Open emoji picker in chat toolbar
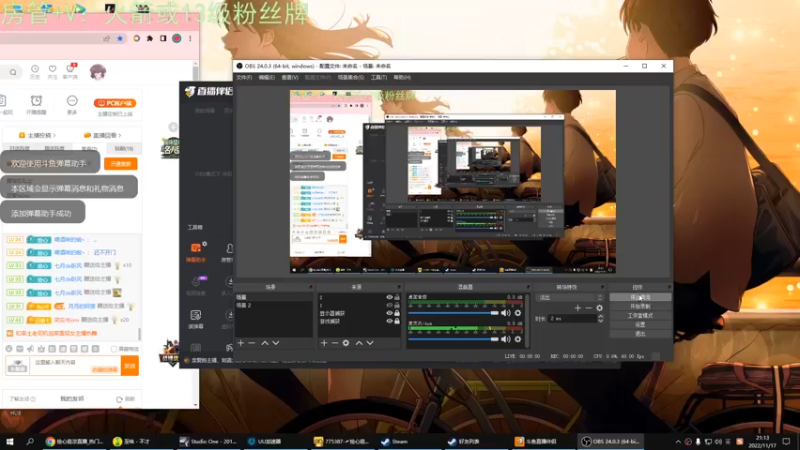The height and width of the screenshot is (450, 800). point(9,349)
